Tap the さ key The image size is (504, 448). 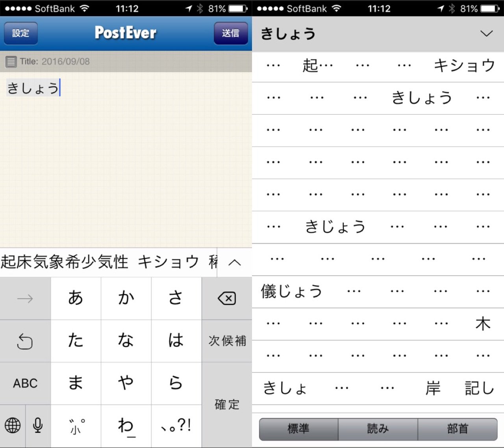tap(176, 299)
